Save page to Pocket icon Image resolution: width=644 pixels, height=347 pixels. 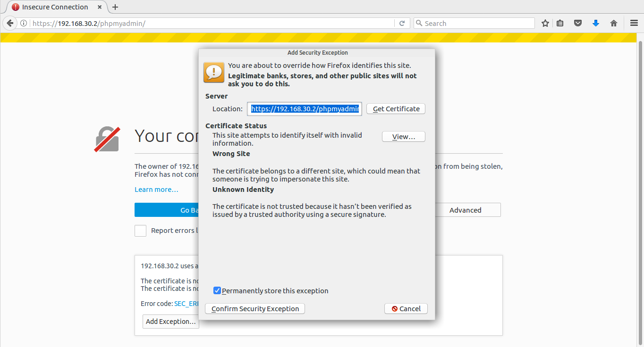point(577,23)
